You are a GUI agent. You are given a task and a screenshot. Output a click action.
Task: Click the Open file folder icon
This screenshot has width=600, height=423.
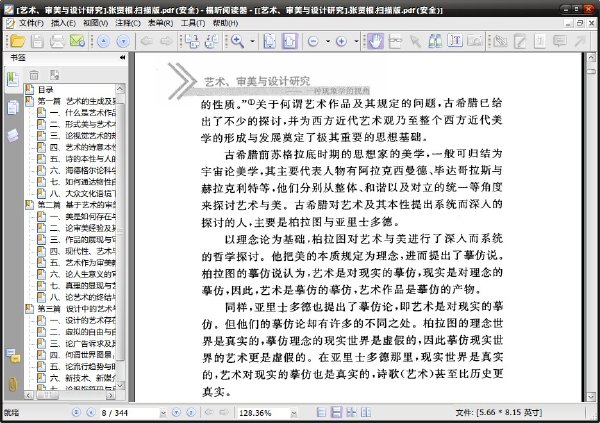point(17,41)
